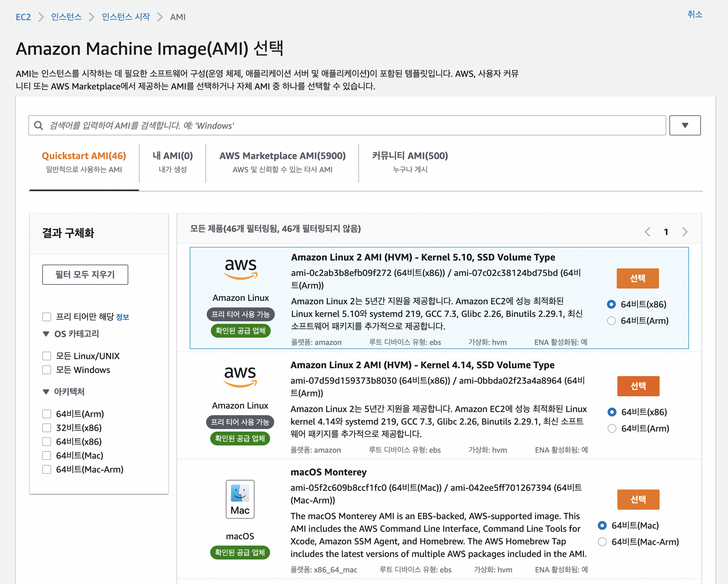Click the 취소 cancel link

tap(695, 15)
